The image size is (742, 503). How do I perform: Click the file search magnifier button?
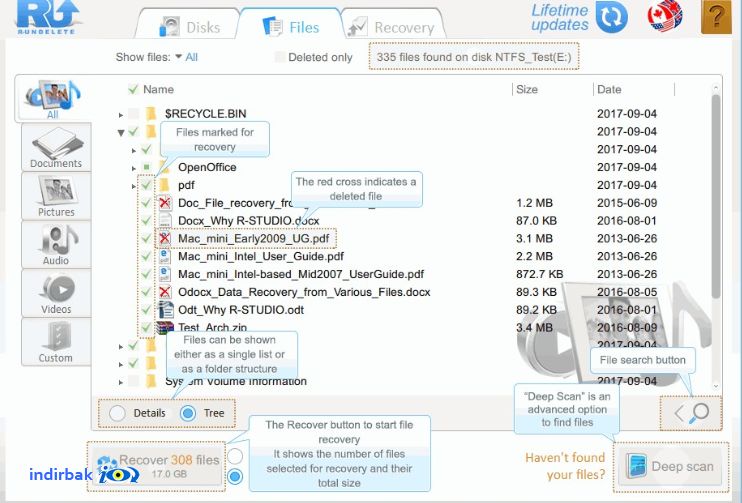(x=698, y=413)
